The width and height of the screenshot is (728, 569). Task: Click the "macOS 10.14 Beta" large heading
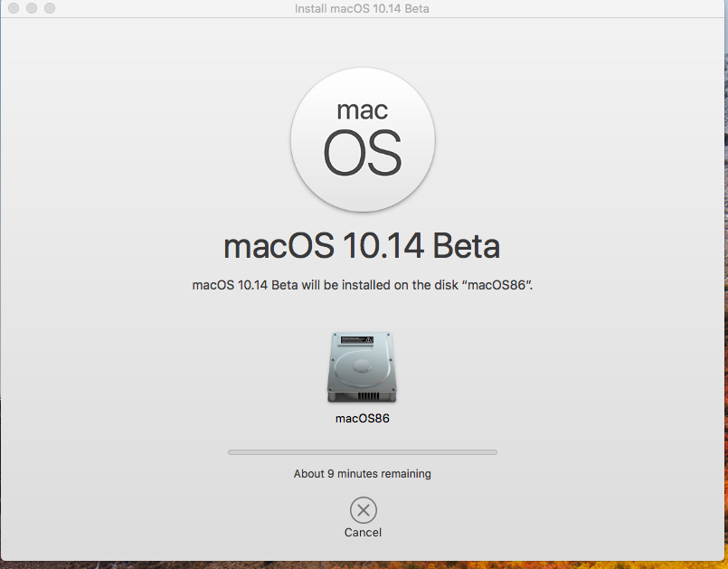coord(362,246)
